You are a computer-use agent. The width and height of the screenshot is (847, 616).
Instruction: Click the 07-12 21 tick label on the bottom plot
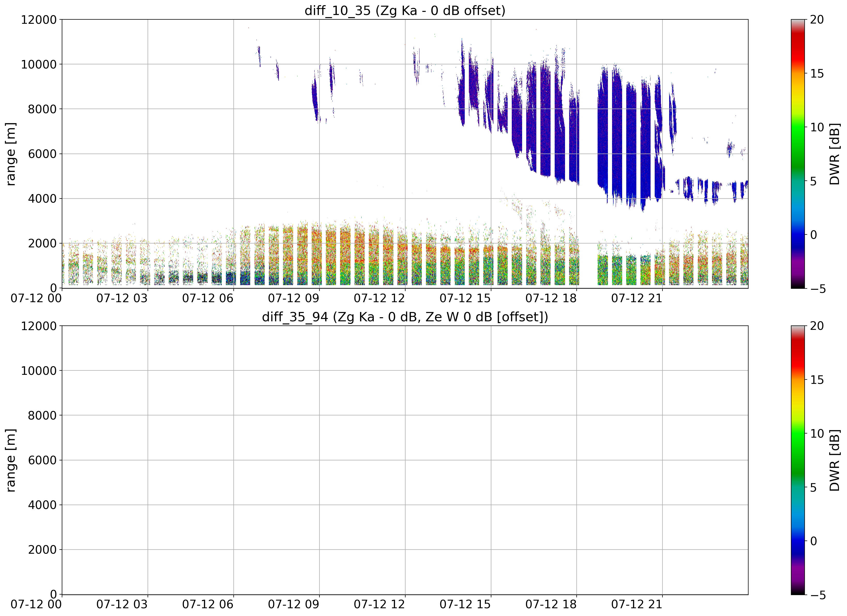click(x=637, y=604)
